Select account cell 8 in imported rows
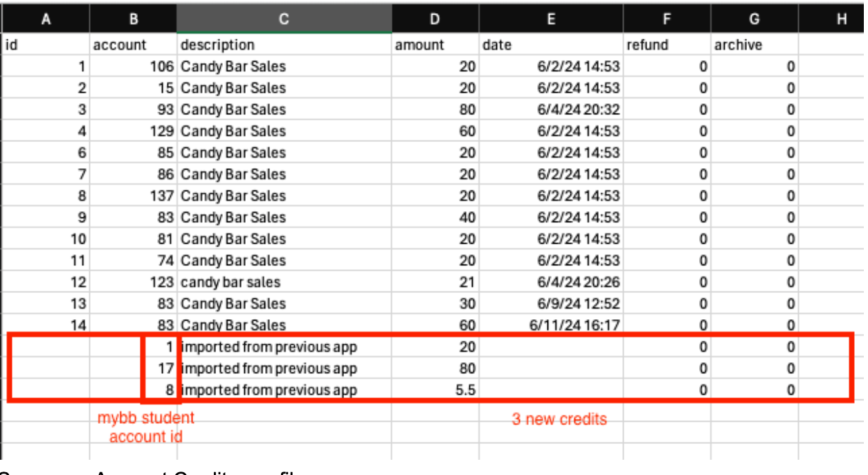Image resolution: width=868 pixels, height=475 pixels. (134, 390)
